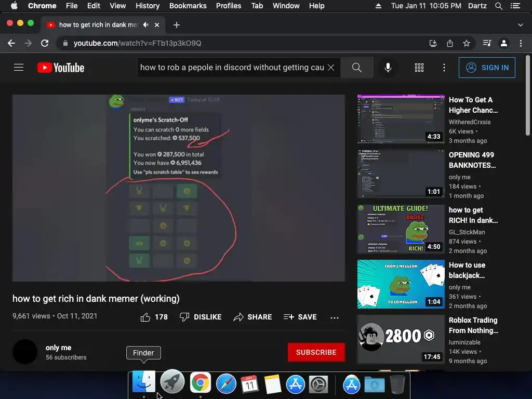Open the Chrome profile icon
The width and height of the screenshot is (532, 399).
pos(504,43)
